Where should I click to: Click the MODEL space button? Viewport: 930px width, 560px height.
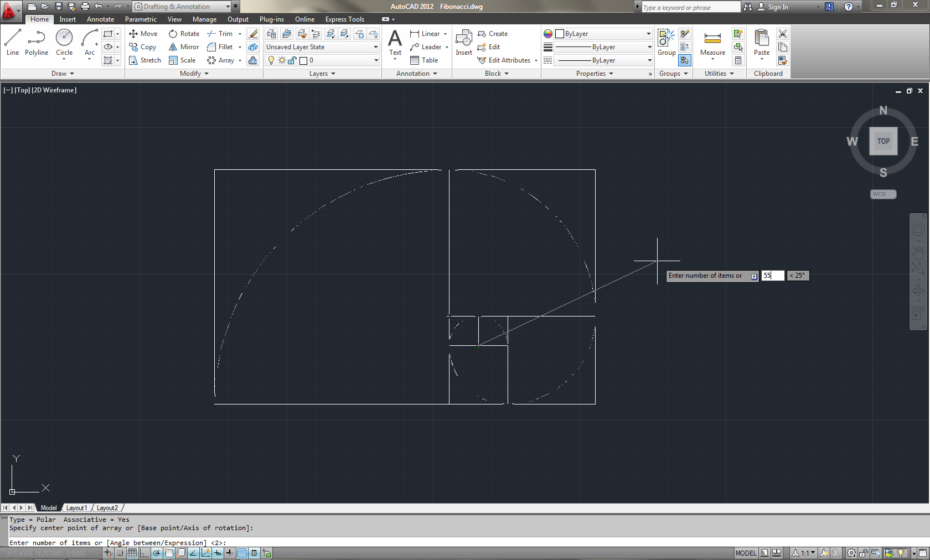click(746, 553)
